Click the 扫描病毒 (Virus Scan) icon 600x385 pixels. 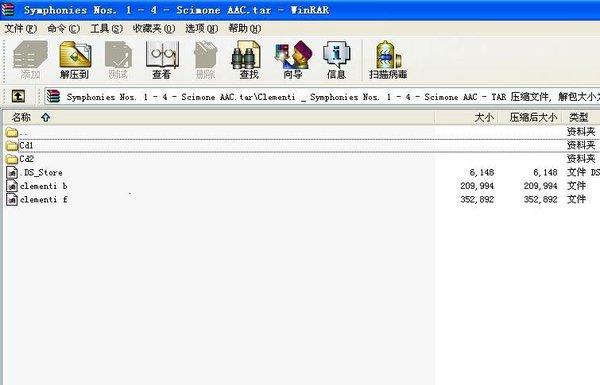tap(388, 60)
